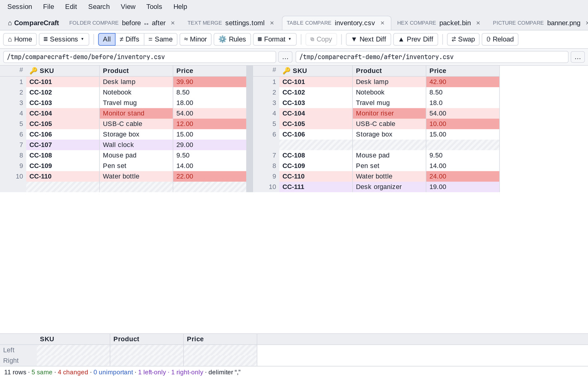This screenshot has height=378, width=588.
Task: Show All rows filter
Action: coord(107,39)
